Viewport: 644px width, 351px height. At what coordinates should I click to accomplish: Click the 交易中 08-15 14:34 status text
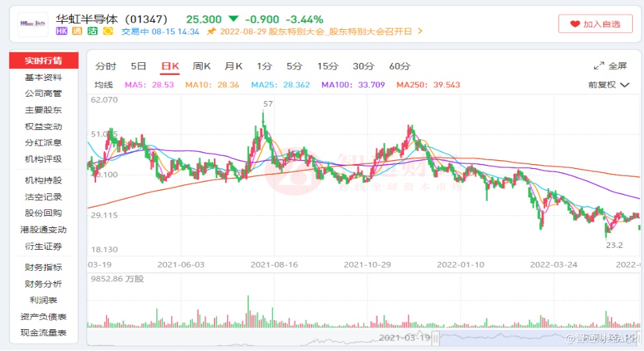pyautogui.click(x=160, y=32)
